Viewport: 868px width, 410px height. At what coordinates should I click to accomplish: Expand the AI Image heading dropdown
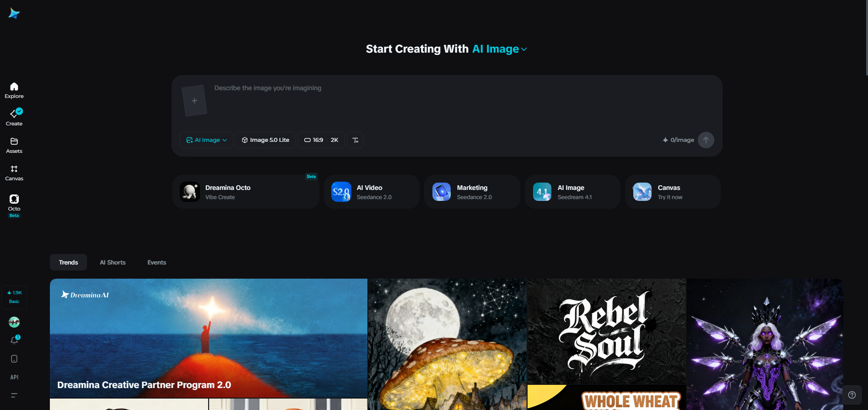[x=500, y=49]
